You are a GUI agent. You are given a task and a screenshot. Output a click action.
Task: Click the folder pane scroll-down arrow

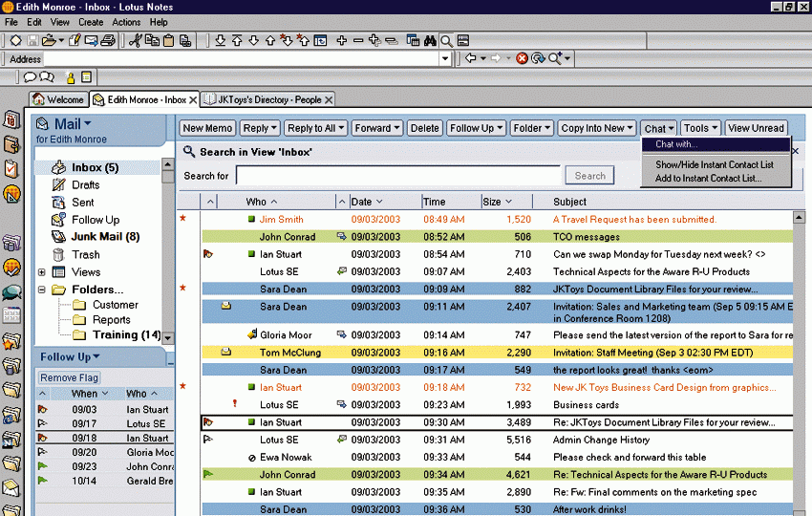(168, 337)
